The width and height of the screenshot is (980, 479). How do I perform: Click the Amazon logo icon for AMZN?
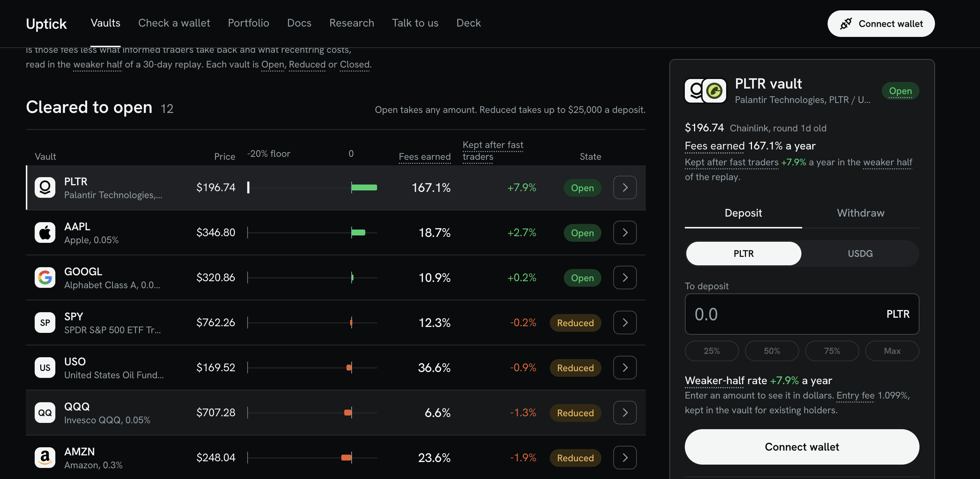(45, 457)
